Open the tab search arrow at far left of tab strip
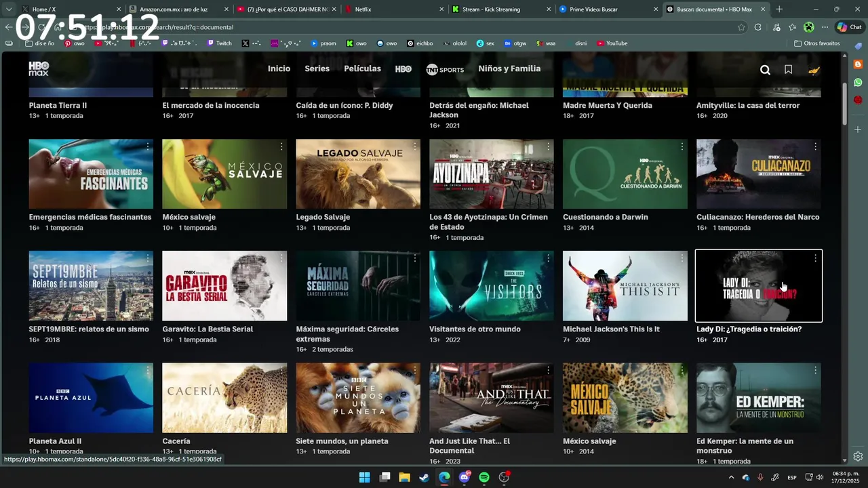 pyautogui.click(x=8, y=9)
